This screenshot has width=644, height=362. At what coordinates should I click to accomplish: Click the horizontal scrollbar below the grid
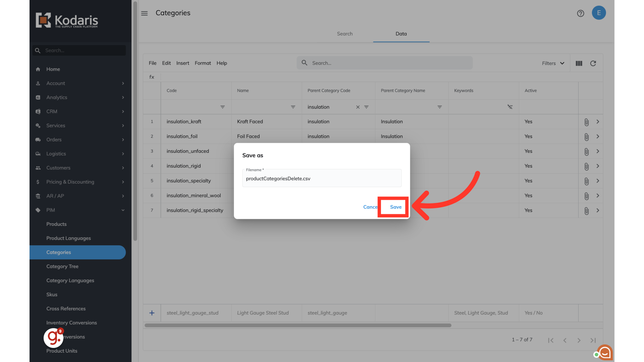298,325
